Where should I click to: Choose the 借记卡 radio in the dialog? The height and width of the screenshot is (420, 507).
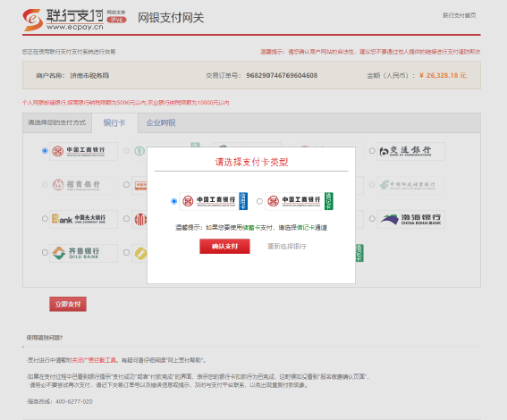pos(259,201)
